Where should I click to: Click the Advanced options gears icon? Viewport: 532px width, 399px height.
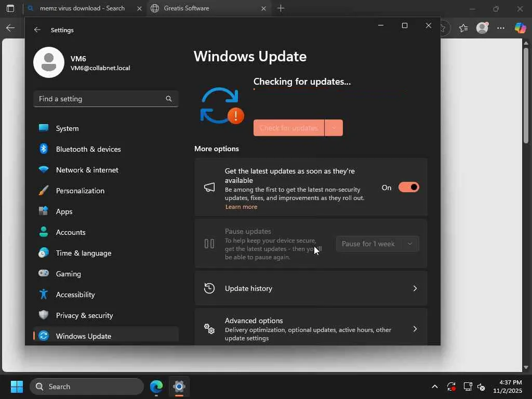point(209,328)
